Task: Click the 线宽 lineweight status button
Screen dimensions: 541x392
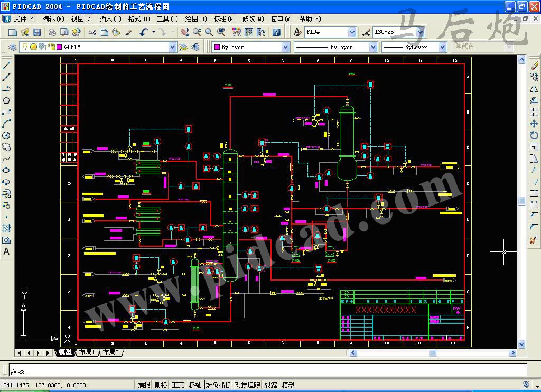Action: (271, 385)
